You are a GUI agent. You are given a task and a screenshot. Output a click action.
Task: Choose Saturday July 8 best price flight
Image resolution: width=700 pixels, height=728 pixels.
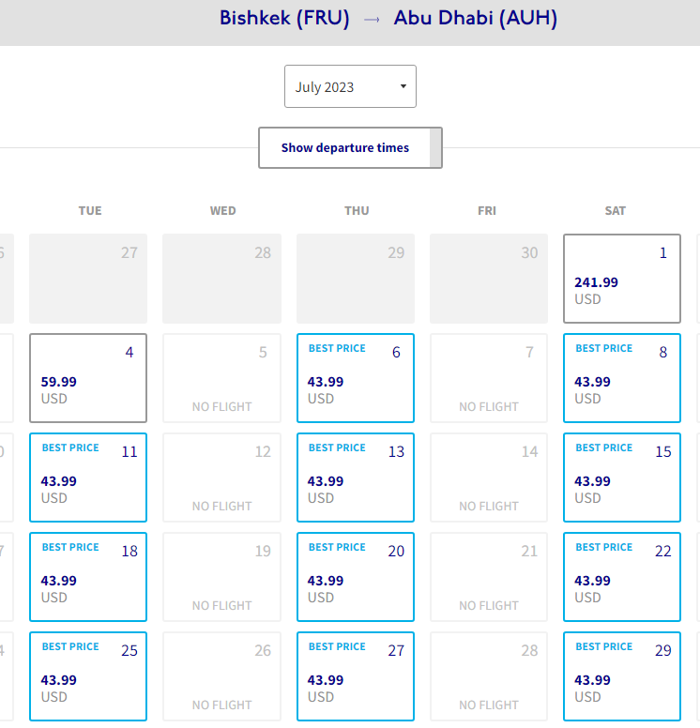click(x=622, y=378)
